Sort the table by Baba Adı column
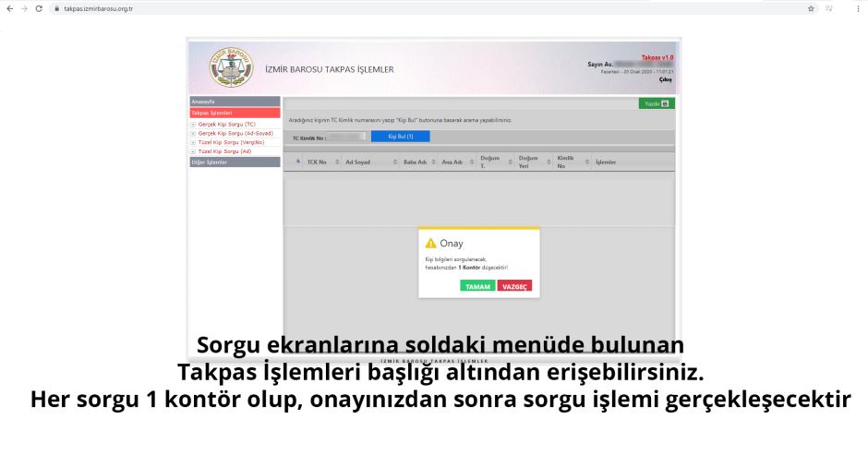The image size is (868, 455). [418, 162]
